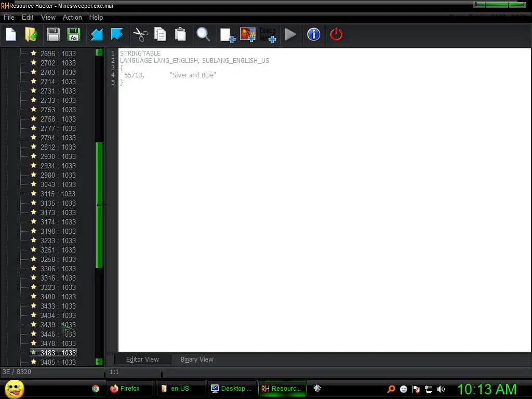Select tree item 2980 : 1033
Image resolution: width=532 pixels, height=399 pixels.
[x=58, y=175]
